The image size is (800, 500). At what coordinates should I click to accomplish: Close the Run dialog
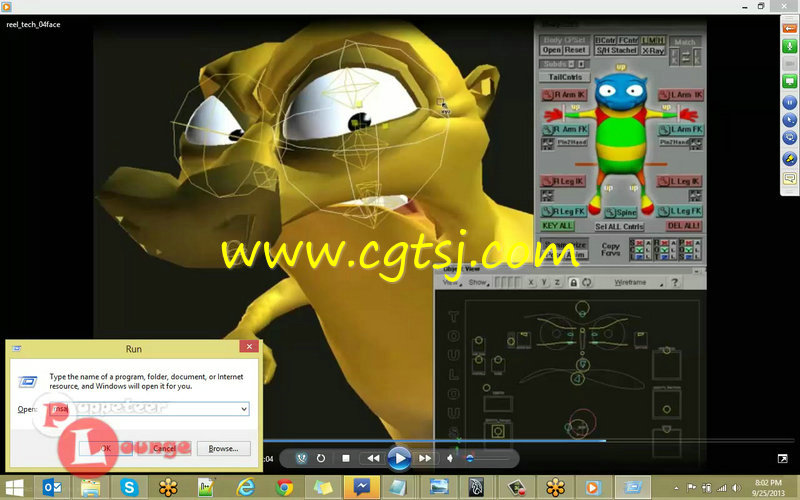249,346
